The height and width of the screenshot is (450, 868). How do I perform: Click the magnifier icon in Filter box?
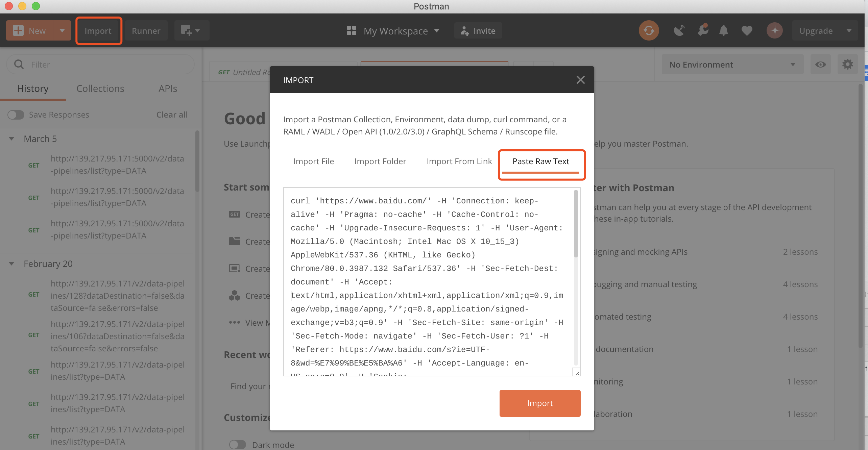19,64
